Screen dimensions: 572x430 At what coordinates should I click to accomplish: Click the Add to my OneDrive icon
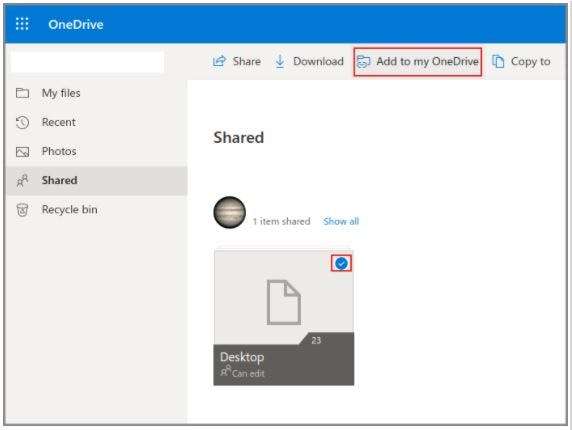(363, 62)
